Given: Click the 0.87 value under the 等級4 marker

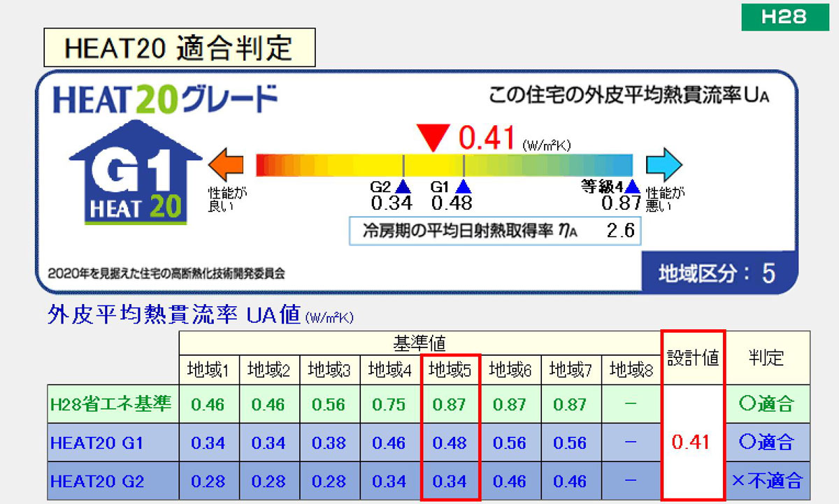Looking at the screenshot, I should 621,203.
